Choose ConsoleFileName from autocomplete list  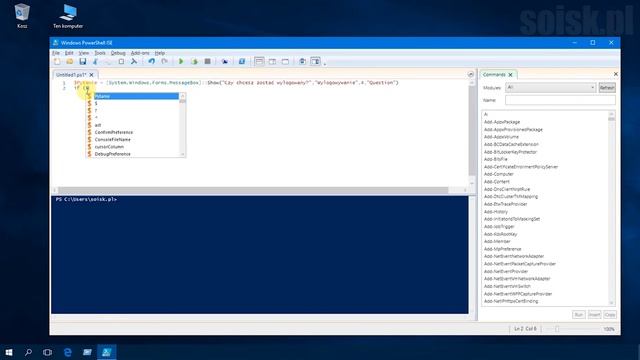click(113, 140)
